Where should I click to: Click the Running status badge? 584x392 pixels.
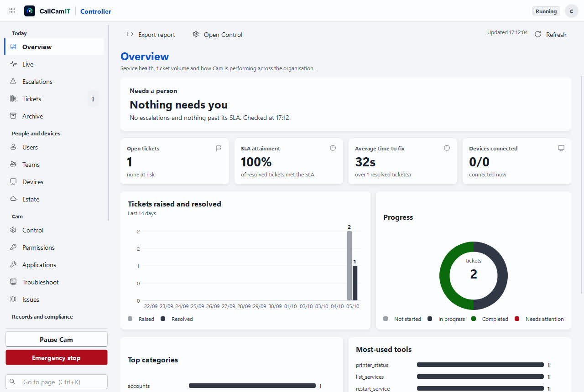[546, 11]
